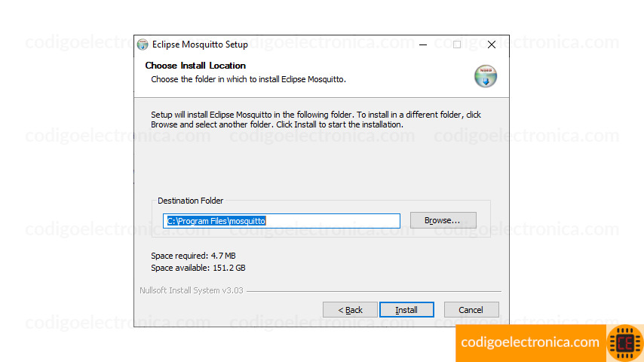The height and width of the screenshot is (362, 644).
Task: Click the orange CE chip logo
Action: point(624,343)
